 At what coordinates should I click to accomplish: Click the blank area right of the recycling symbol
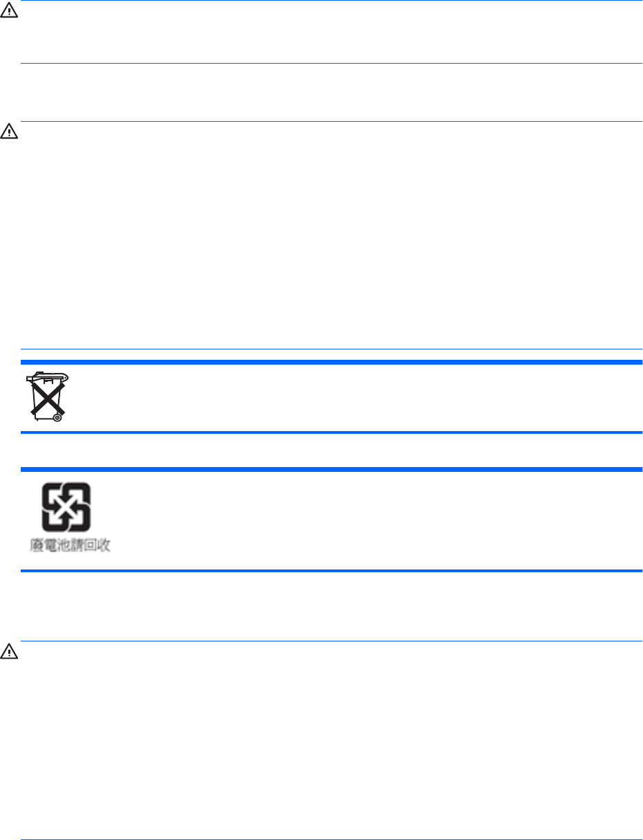click(377, 519)
